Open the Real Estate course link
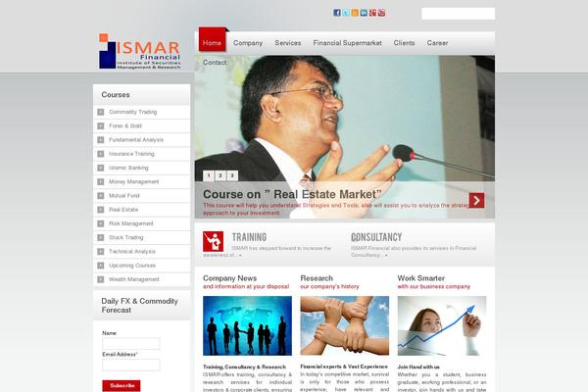This screenshot has width=588, height=392. pyautogui.click(x=123, y=210)
